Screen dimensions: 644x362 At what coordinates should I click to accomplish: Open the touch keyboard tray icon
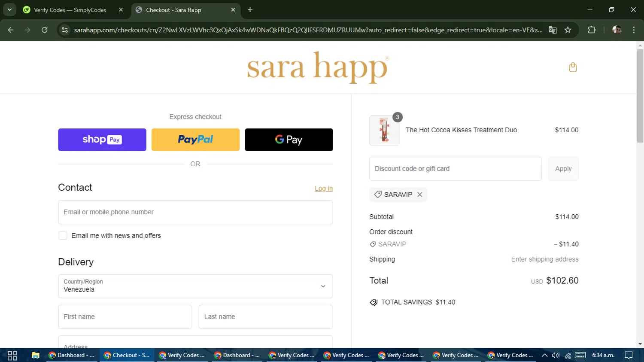(x=580, y=356)
